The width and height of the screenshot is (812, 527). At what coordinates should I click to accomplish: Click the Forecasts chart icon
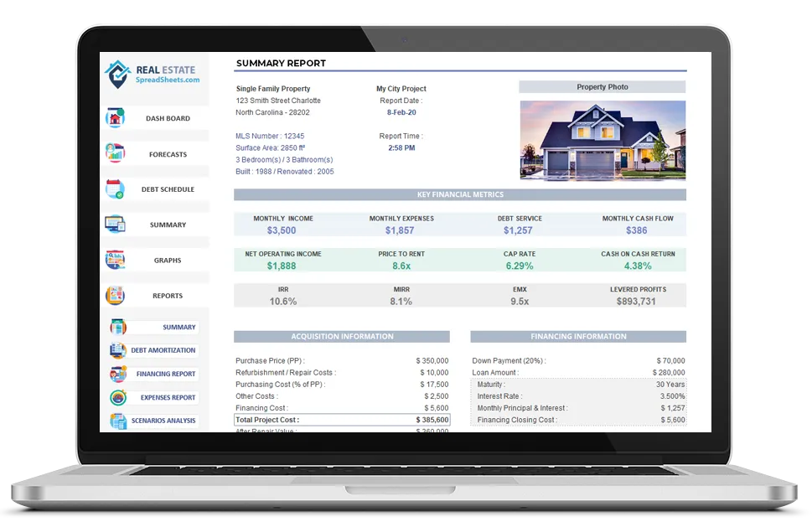(x=115, y=154)
